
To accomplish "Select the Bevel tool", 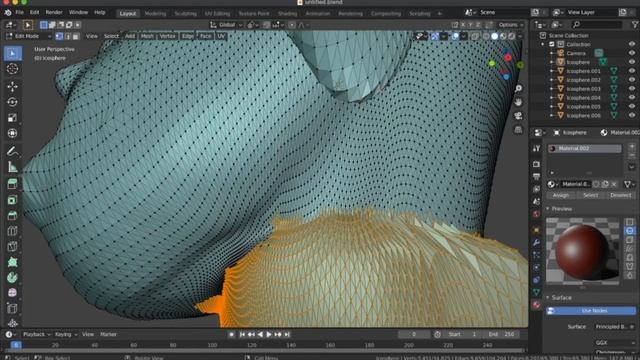I will pos(12,216).
